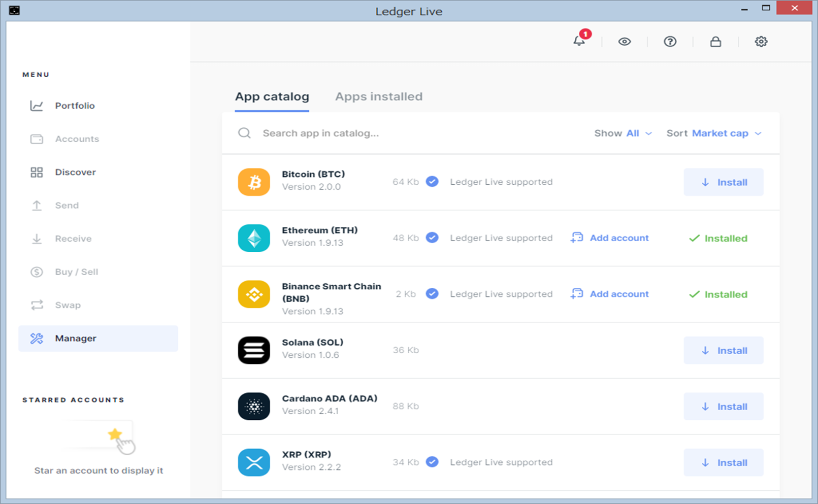Click the Binance Smart Chain app icon

tap(254, 294)
